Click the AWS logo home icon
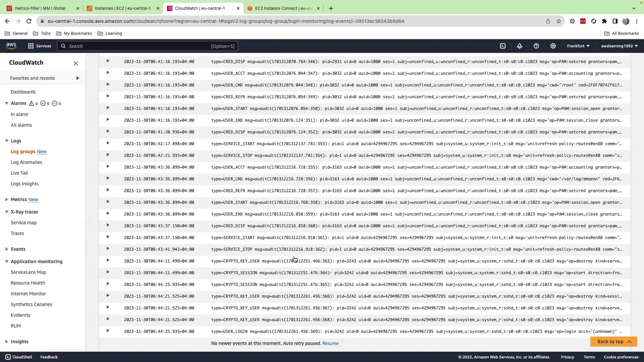Image resolution: width=644 pixels, height=362 pixels. (x=11, y=46)
